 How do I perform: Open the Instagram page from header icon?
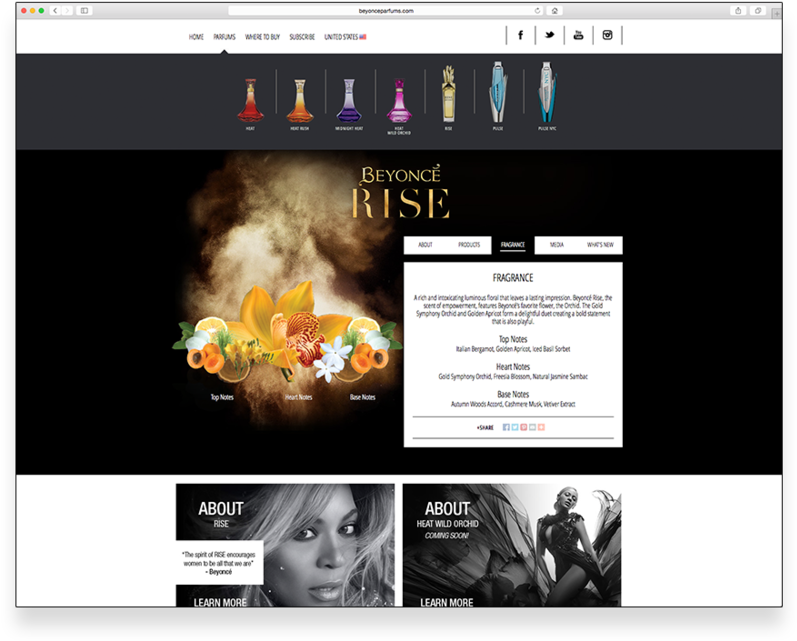point(607,35)
